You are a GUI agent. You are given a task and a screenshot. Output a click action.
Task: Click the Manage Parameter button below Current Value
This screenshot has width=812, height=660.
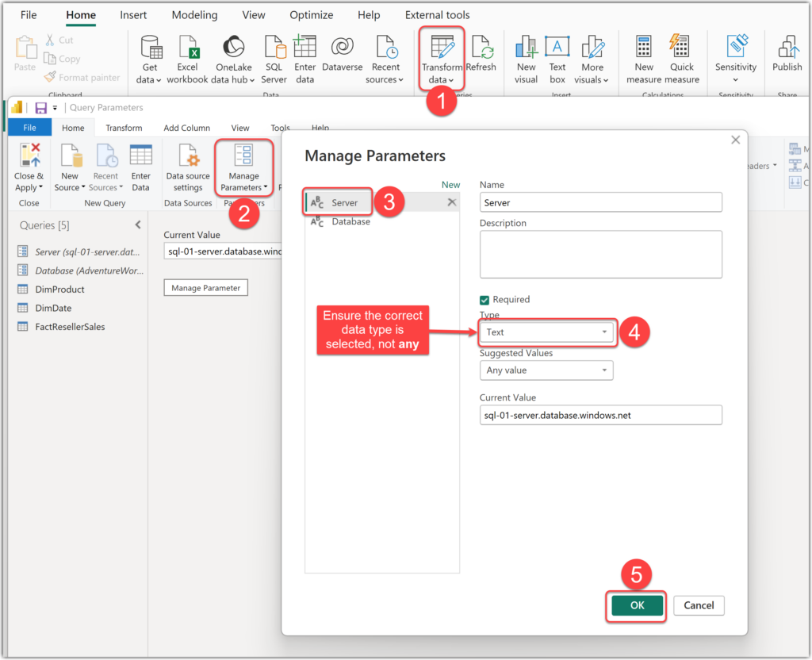205,287
